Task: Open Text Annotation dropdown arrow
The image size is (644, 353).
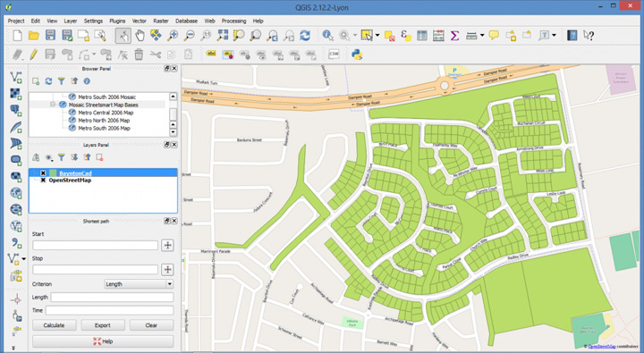Action: tap(554, 36)
